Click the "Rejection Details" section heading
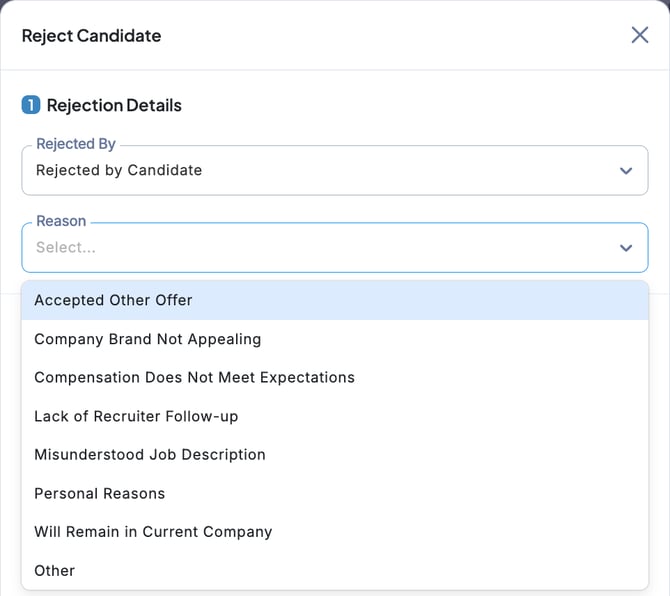 point(114,105)
